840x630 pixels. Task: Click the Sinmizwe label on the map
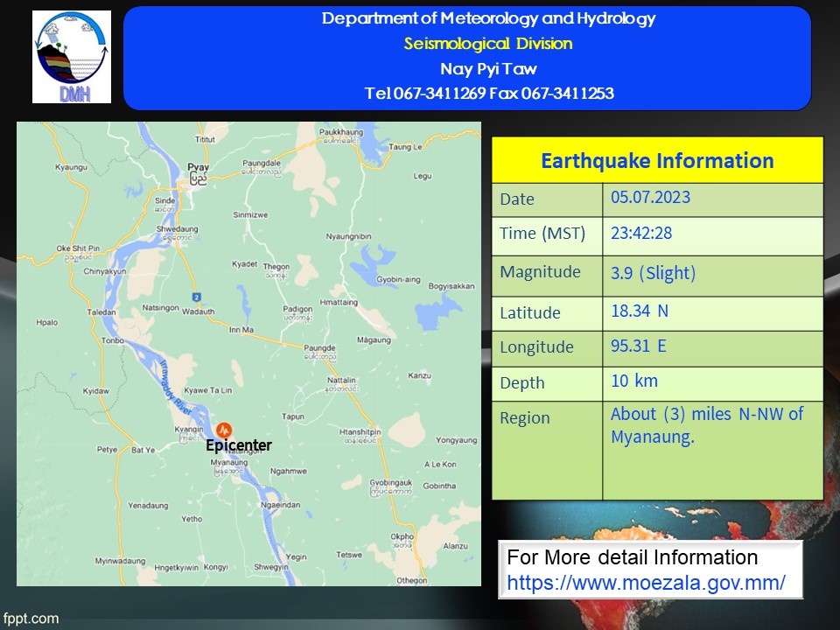[250, 214]
